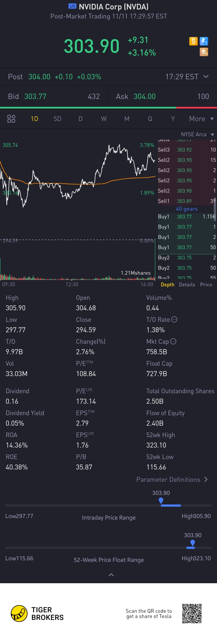The width and height of the screenshot is (217, 644).
Task: Tap the Intraday Price Range marker
Action: [x=161, y=500]
